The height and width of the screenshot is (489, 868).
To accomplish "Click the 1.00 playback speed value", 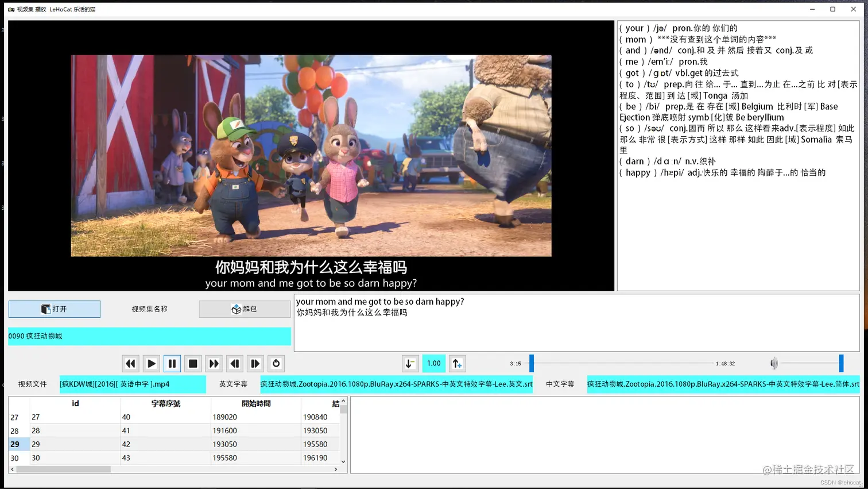I will pos(434,363).
